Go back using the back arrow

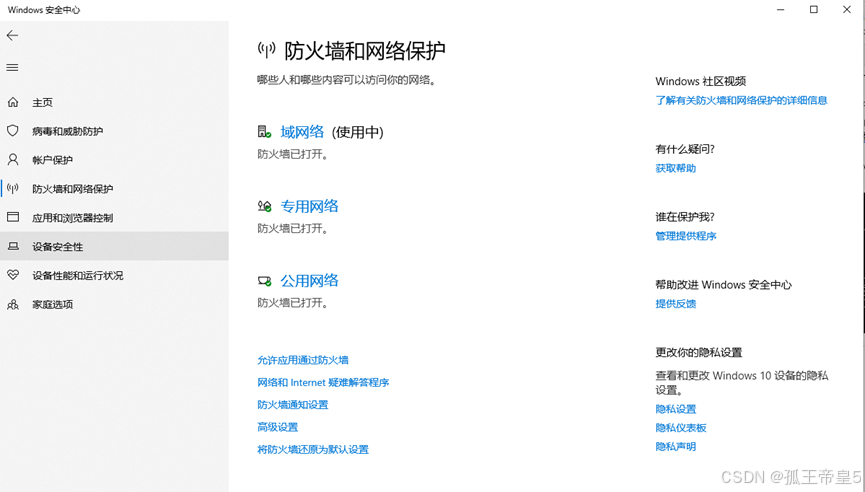tap(12, 35)
